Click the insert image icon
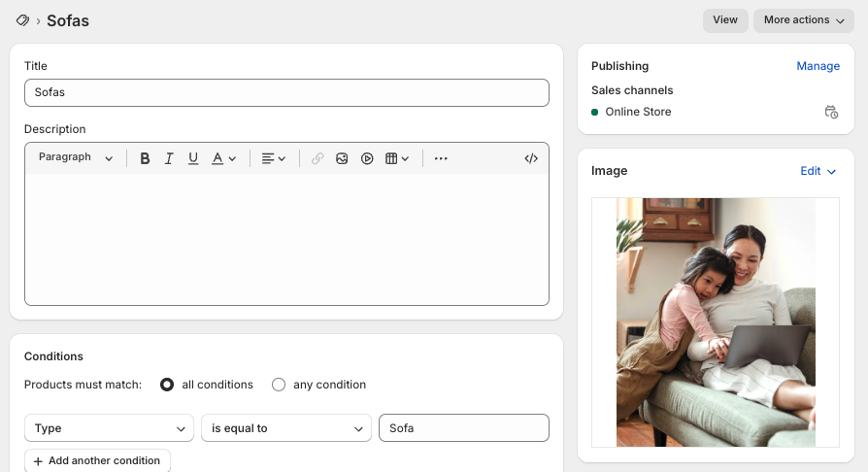The width and height of the screenshot is (868, 472). [342, 158]
